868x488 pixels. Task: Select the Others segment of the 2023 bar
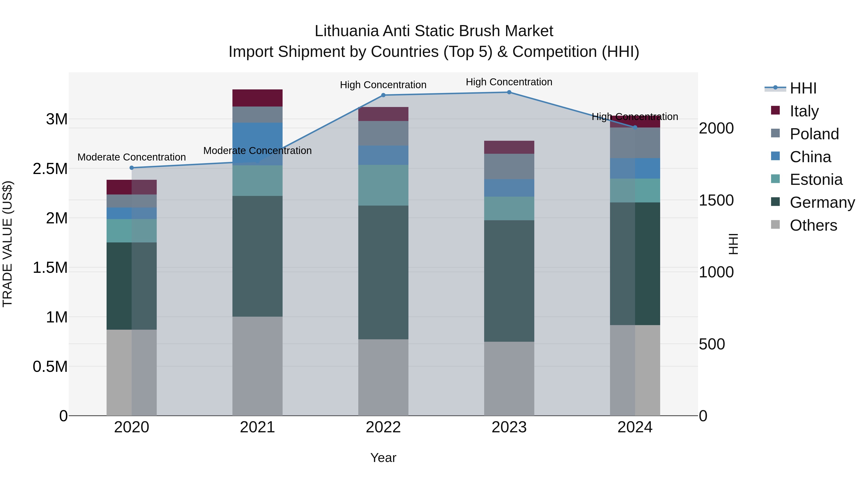509,379
